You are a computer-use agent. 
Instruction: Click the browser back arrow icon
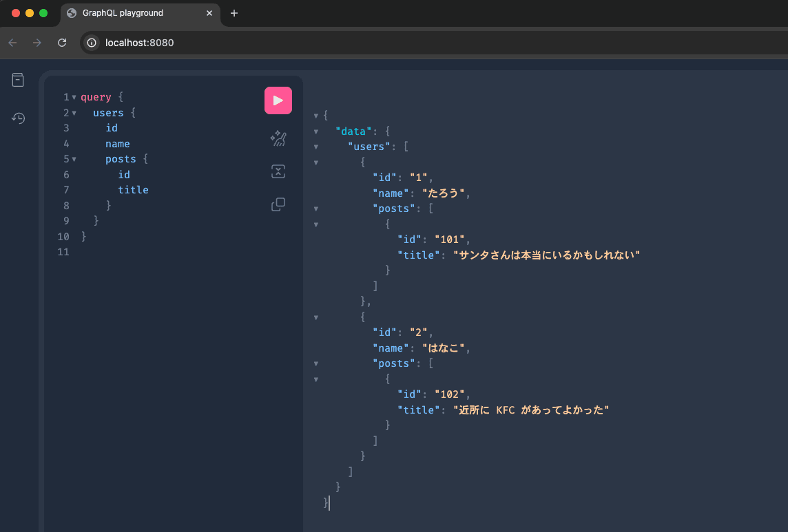point(12,42)
